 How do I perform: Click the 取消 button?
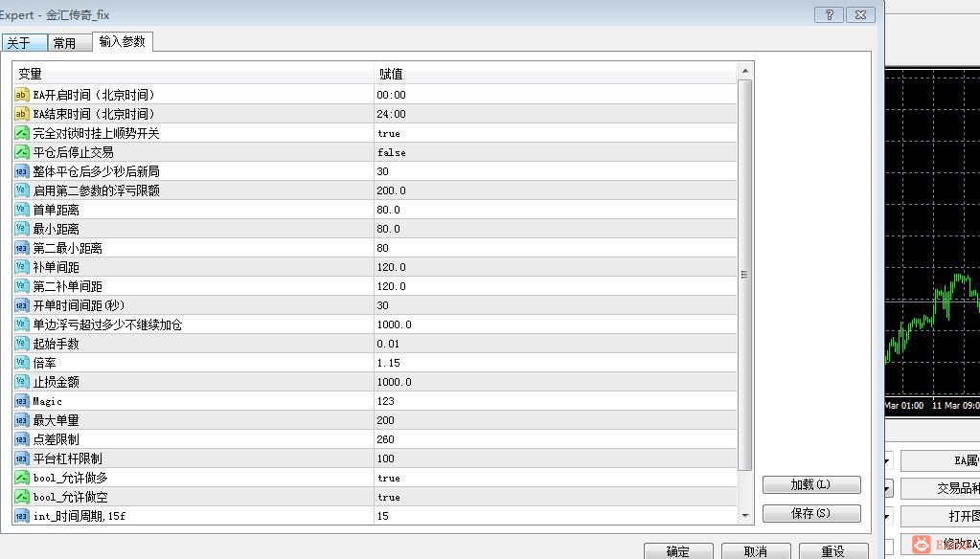click(756, 551)
